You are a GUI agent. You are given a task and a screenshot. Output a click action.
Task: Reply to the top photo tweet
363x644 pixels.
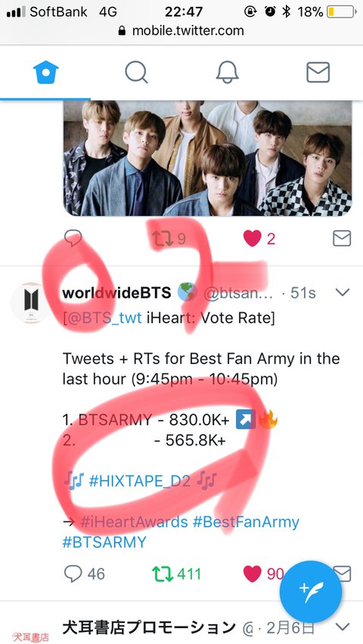(73, 238)
